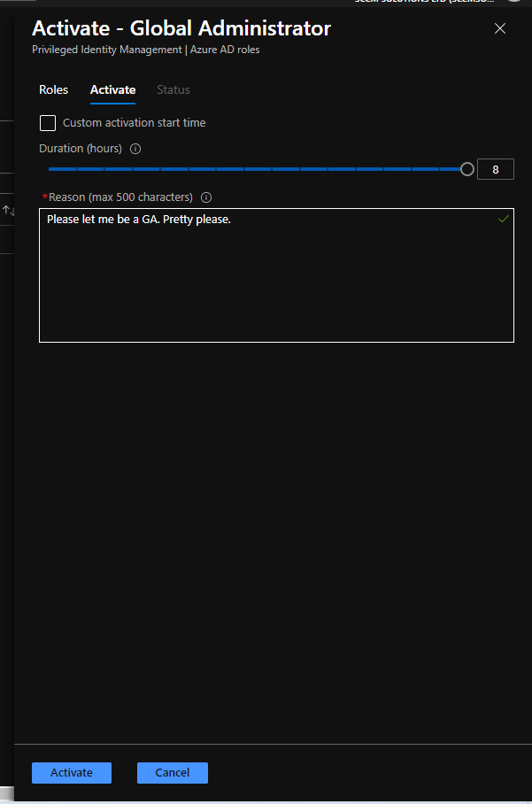Viewport: 532px width, 804px height.
Task: Click the left end of the duration slider
Action: (50, 169)
